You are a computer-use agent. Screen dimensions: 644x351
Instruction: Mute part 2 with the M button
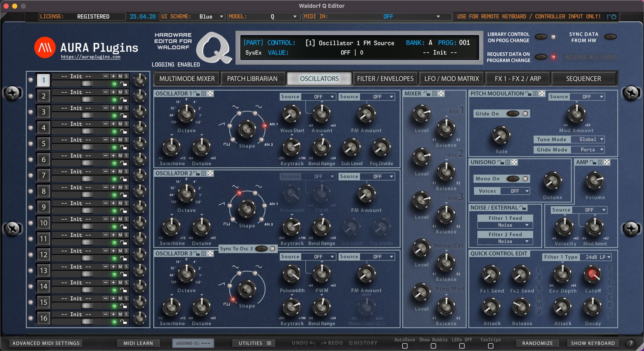pos(120,92)
